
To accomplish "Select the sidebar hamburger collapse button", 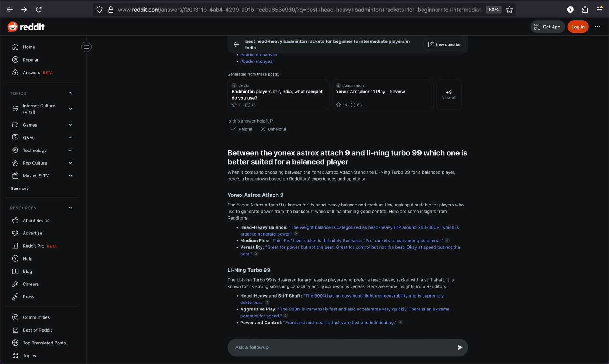I will tap(86, 47).
